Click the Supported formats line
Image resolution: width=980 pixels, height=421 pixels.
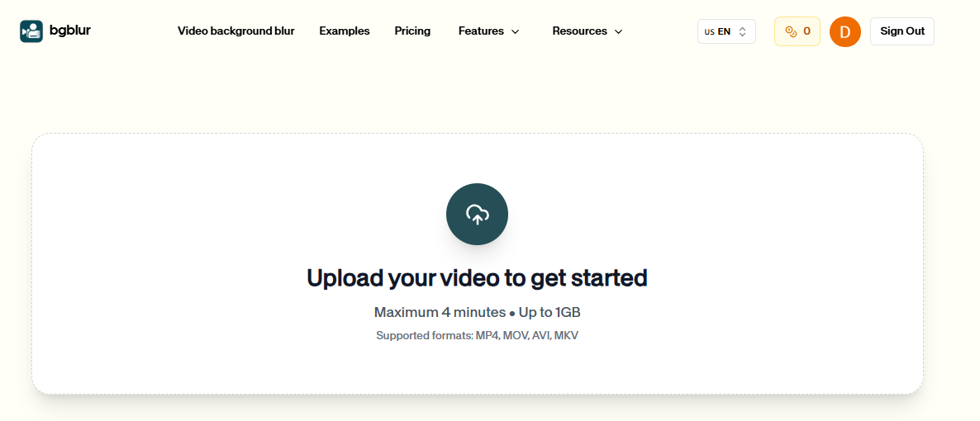pyautogui.click(x=477, y=336)
